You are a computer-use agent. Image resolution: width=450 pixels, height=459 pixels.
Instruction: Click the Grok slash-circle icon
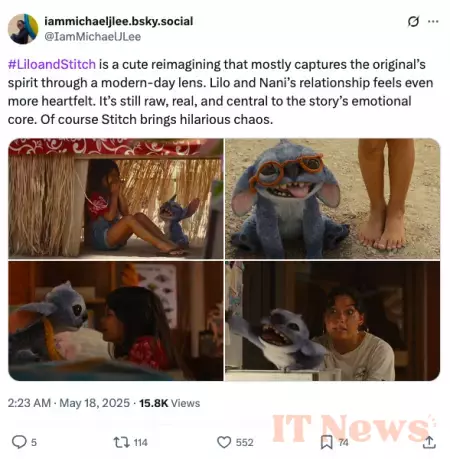click(413, 22)
